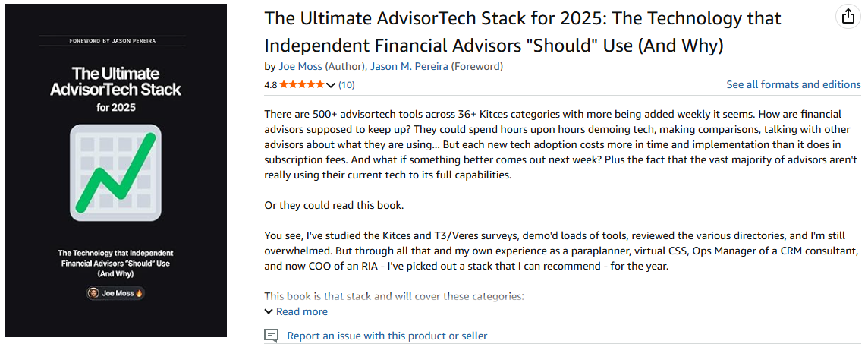
Task: Click the speech bubble report icon
Action: (271, 336)
